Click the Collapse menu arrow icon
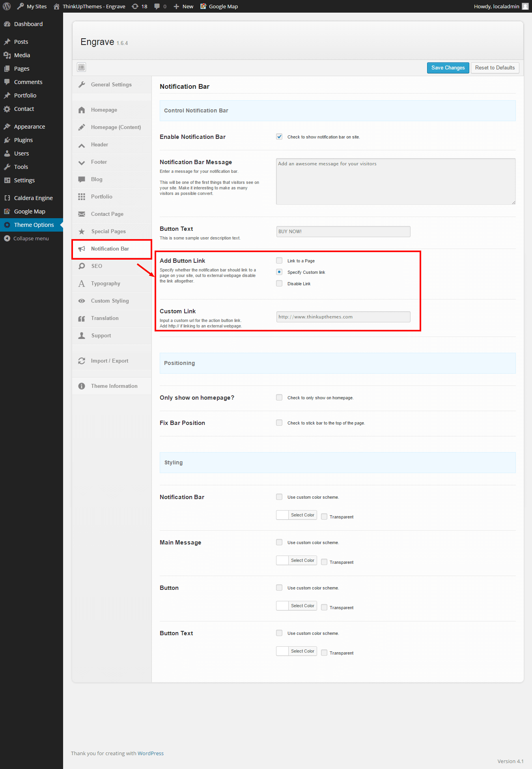Screen dimensions: 532x769 7,238
